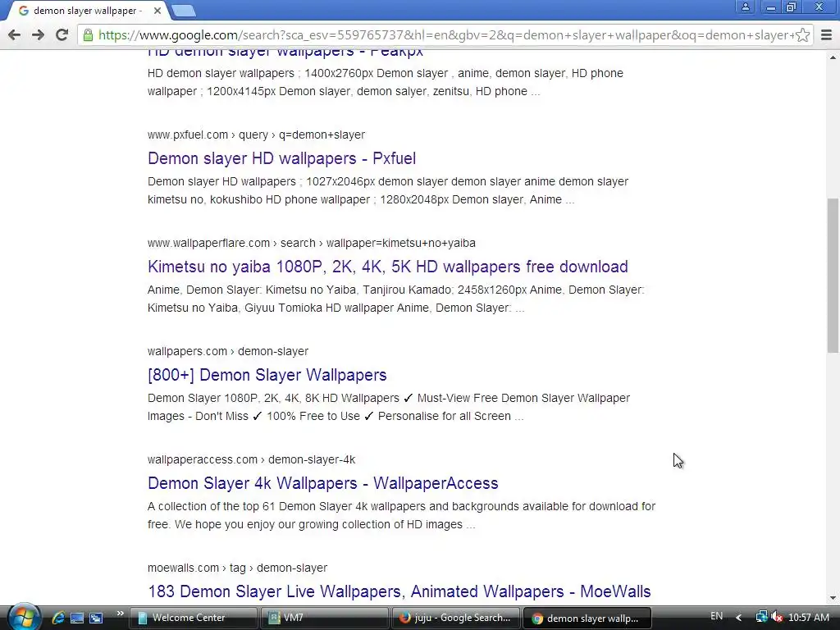This screenshot has width=840, height=630.
Task: Click moewalls.com › tag › demon-slayer breadcrumb
Action: pyautogui.click(x=237, y=568)
